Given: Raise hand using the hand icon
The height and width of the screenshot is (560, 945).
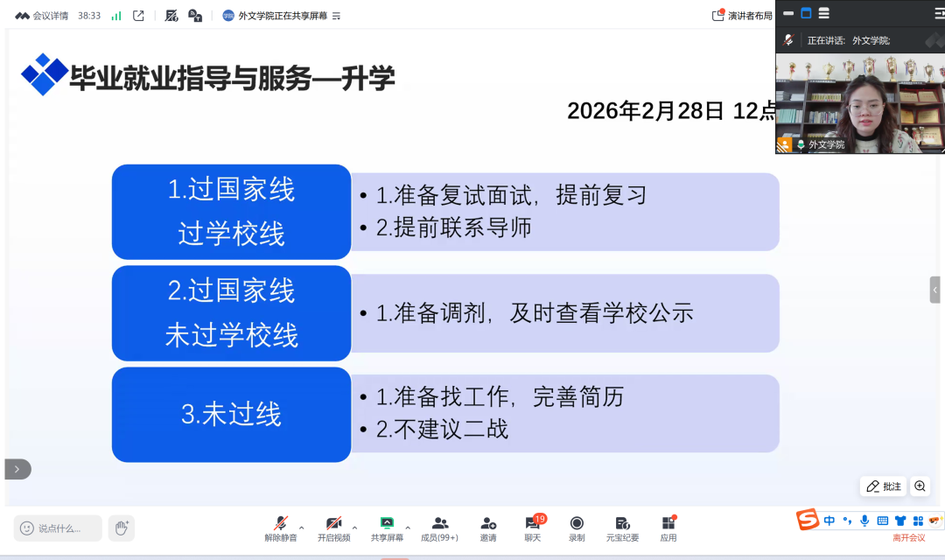Looking at the screenshot, I should (122, 528).
